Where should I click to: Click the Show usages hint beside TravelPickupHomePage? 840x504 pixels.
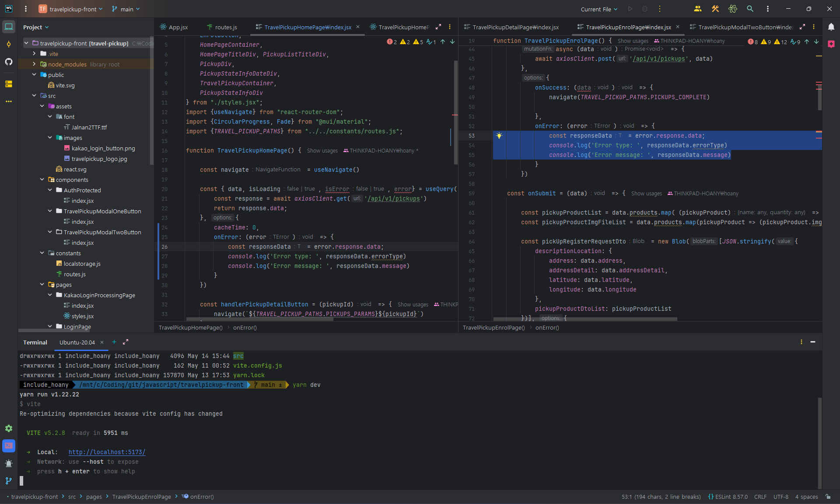point(322,151)
